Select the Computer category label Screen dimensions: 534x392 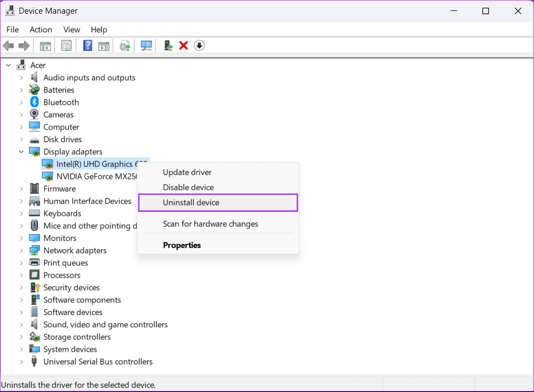[x=62, y=127]
